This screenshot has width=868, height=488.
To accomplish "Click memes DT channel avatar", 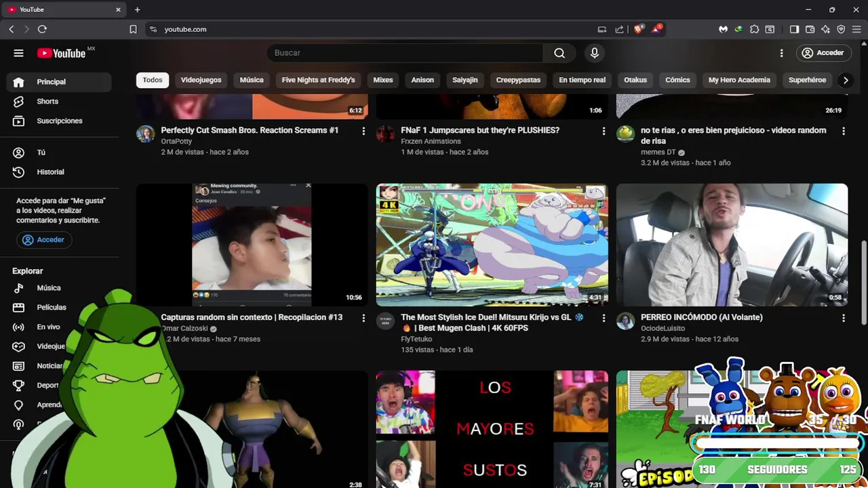I will tap(626, 134).
